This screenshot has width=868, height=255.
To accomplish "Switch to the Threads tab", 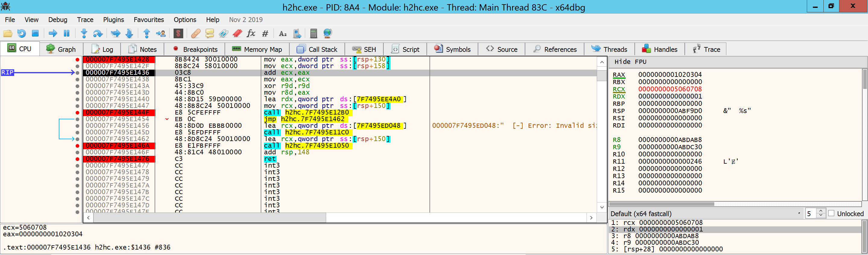I will click(x=609, y=49).
